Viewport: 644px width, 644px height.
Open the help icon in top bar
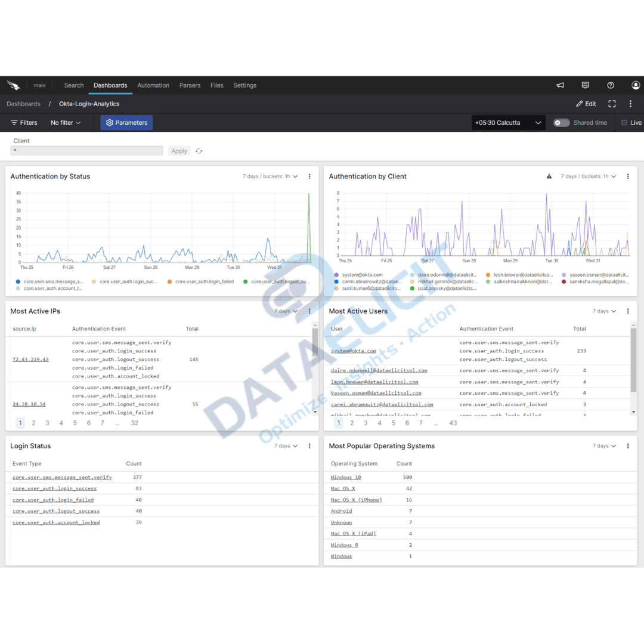click(610, 85)
